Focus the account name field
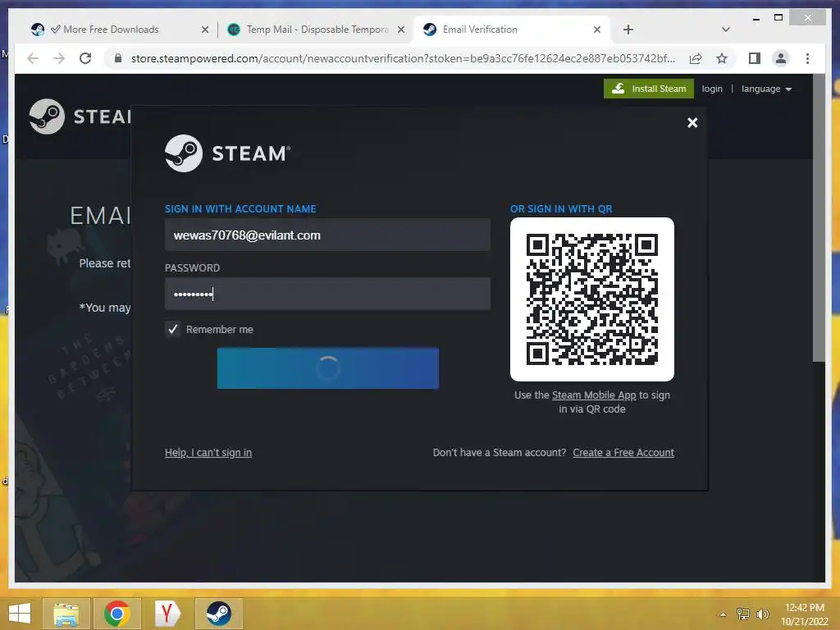Image resolution: width=840 pixels, height=630 pixels. 327,235
